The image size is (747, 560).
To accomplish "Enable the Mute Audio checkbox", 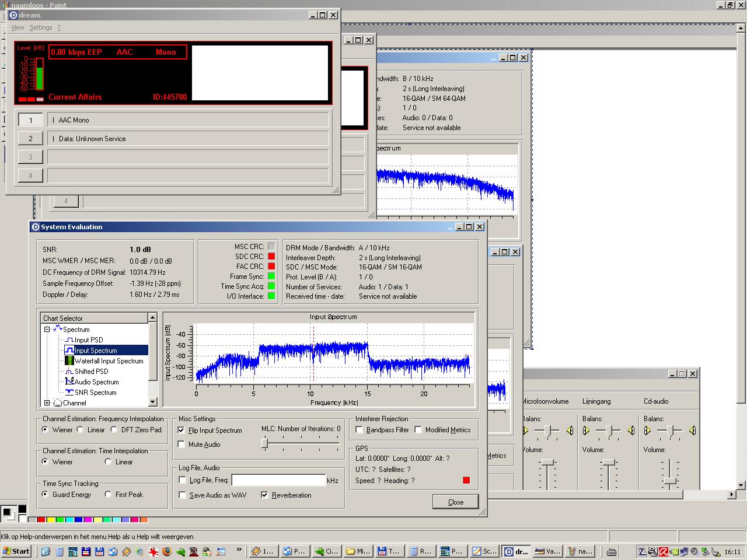I will (x=181, y=444).
